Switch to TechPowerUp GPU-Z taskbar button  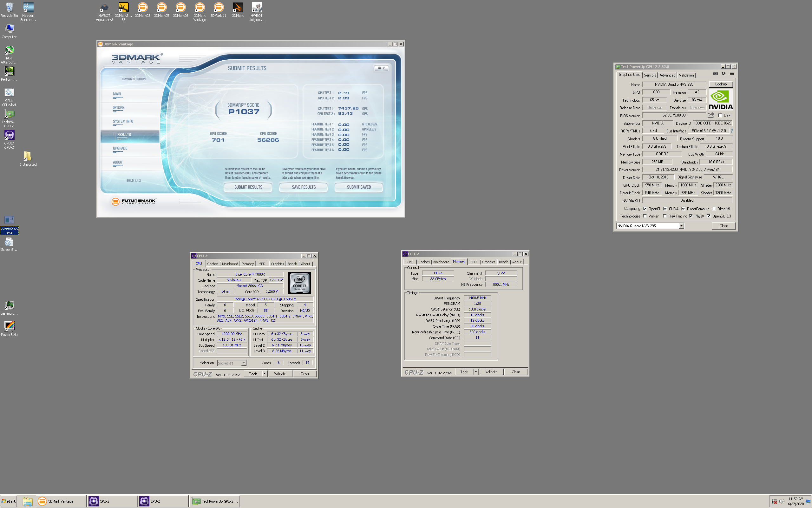(x=215, y=501)
